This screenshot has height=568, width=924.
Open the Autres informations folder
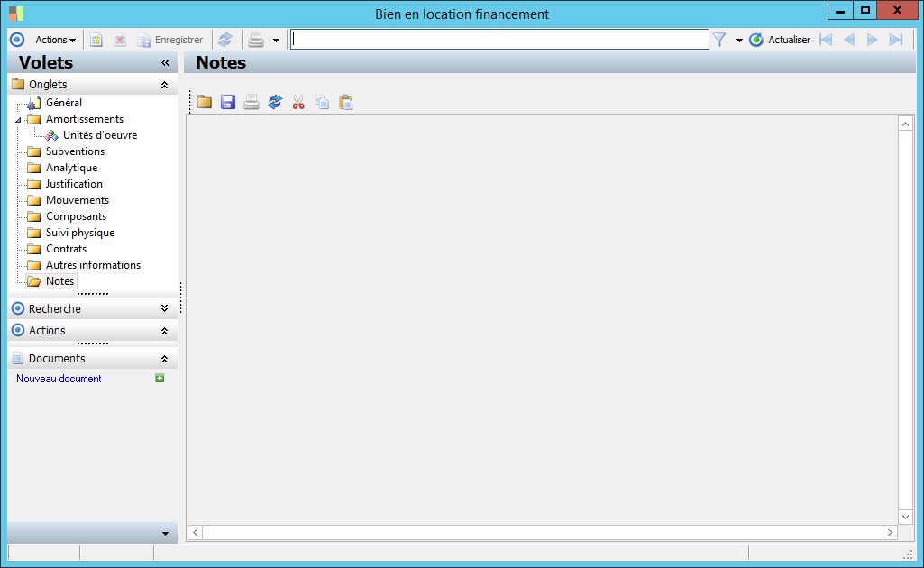(x=93, y=265)
